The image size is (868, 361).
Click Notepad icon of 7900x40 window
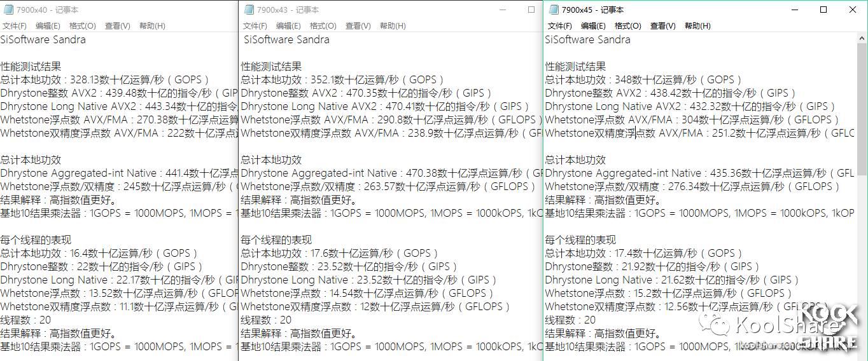[7, 10]
